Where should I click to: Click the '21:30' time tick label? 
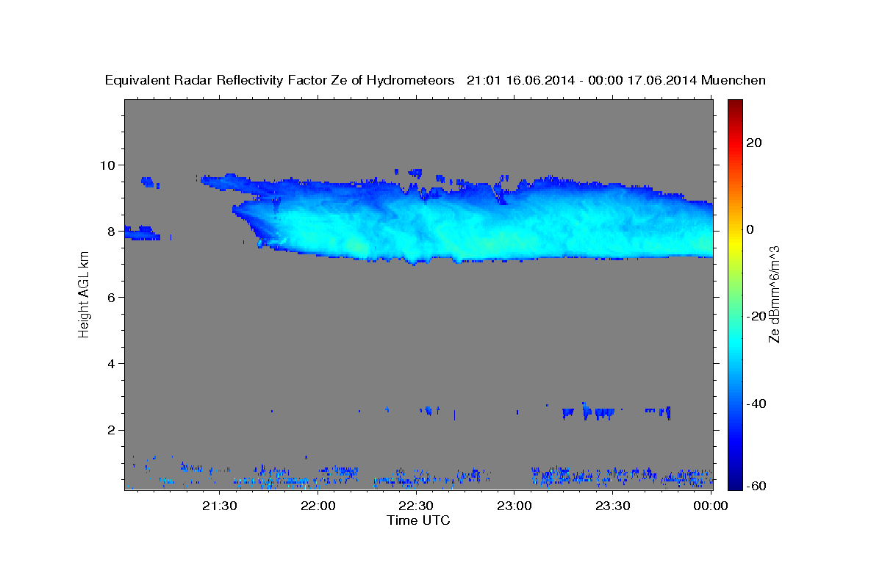(x=220, y=506)
